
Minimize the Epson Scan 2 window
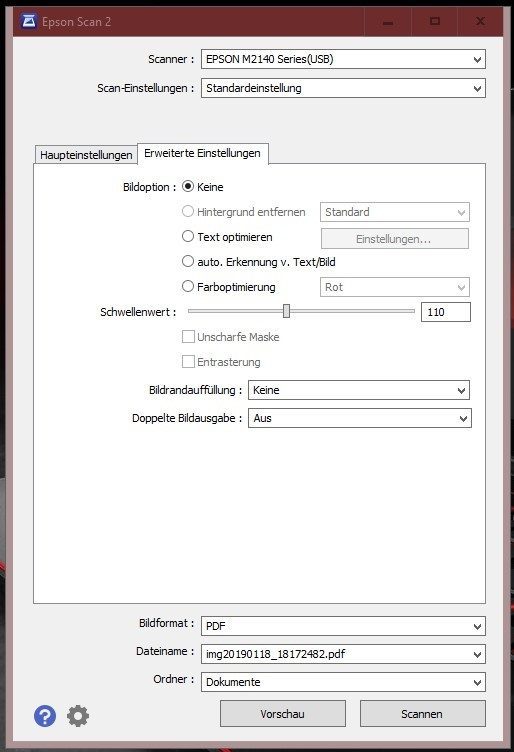point(388,22)
